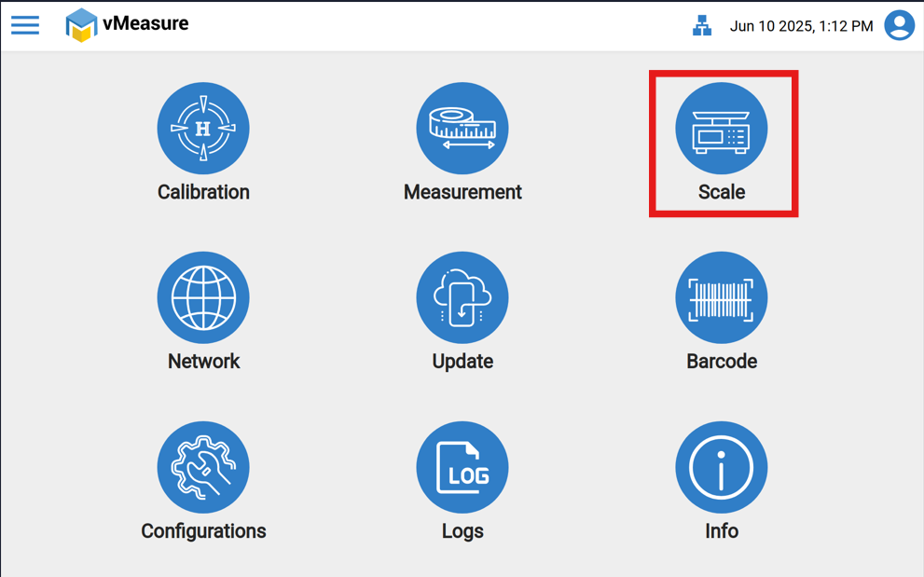Click the network connection status icon
Image resolution: width=924 pixels, height=577 pixels.
point(702,26)
